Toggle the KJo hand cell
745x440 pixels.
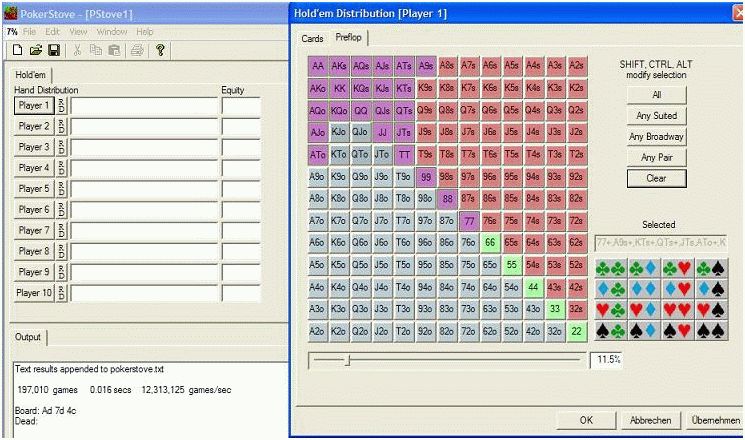[339, 132]
